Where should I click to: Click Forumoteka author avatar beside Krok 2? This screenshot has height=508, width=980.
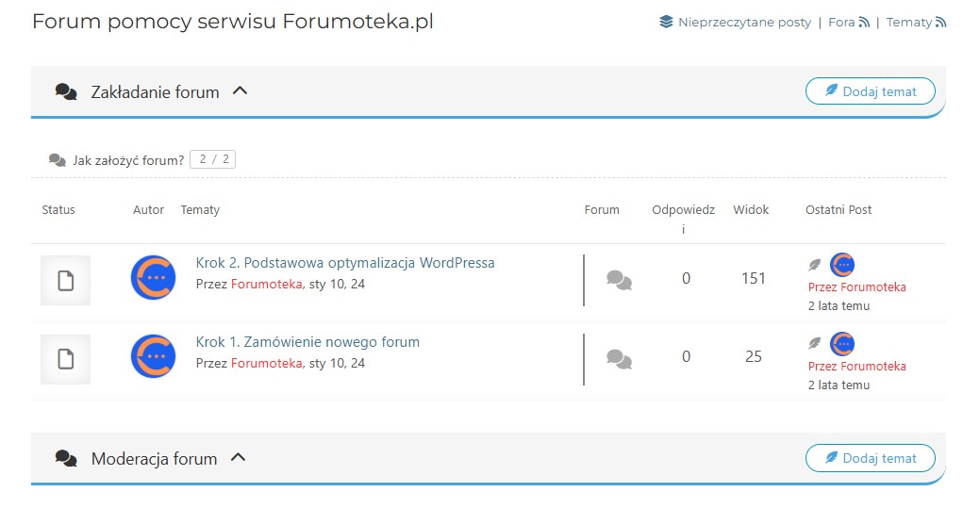click(x=153, y=279)
